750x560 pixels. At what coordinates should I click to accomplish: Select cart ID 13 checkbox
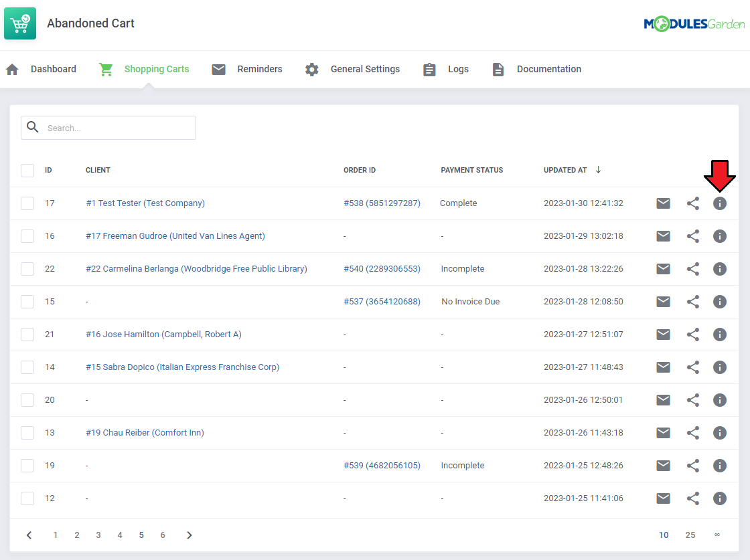pos(27,432)
